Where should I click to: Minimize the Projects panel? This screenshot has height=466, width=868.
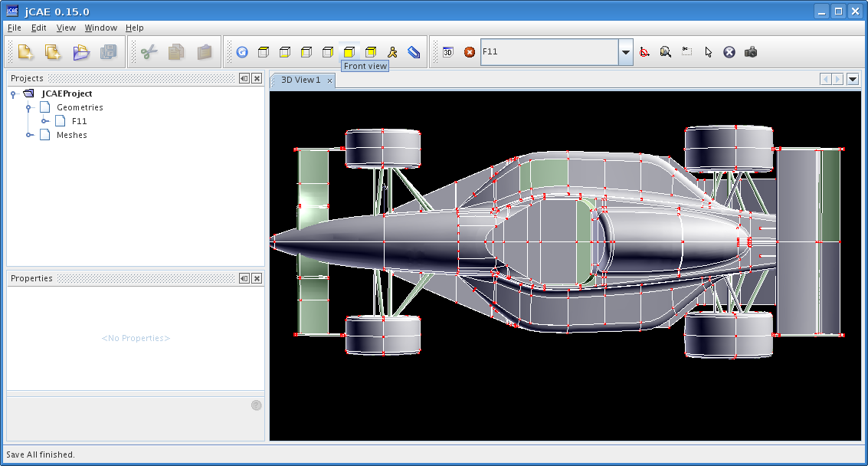(244, 78)
